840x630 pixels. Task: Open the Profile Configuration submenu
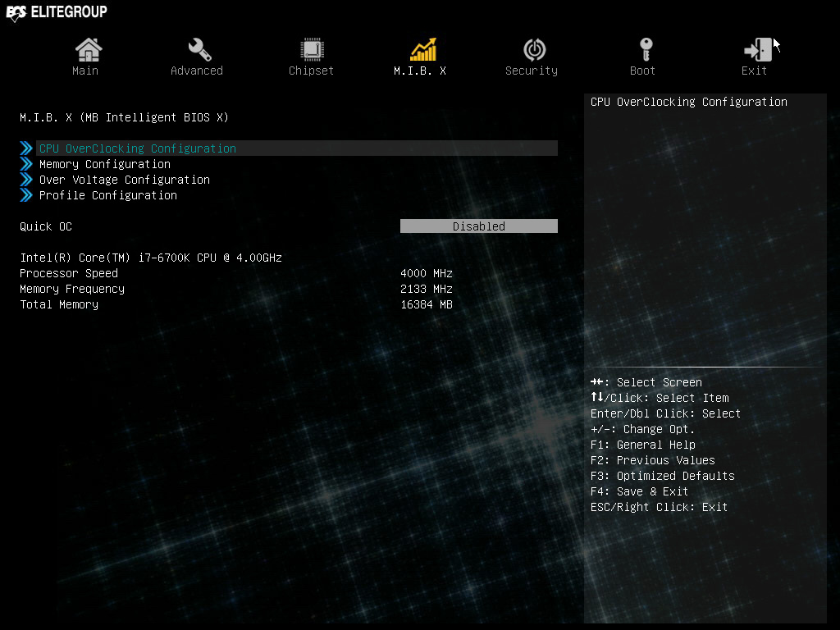(108, 195)
